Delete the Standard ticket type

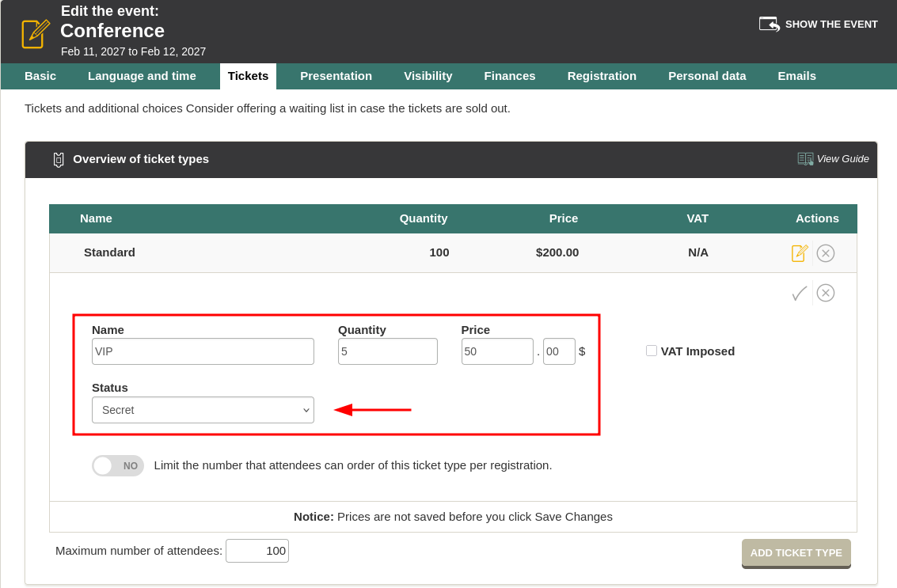(826, 253)
